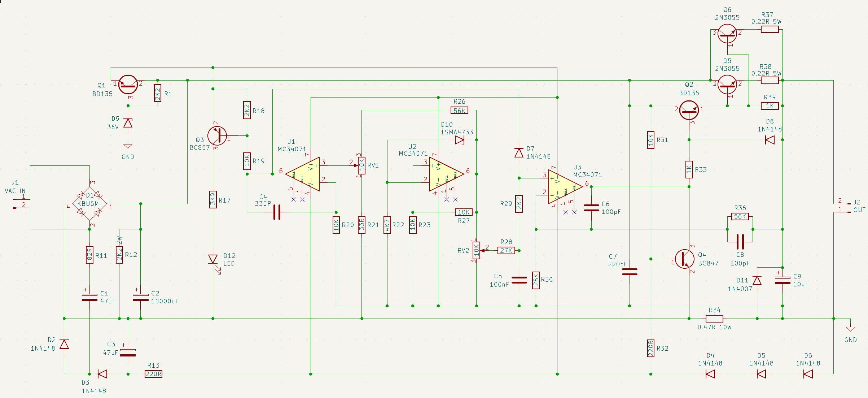Click the D2 1N4148 diode symbol
The width and height of the screenshot is (868, 398).
pyautogui.click(x=64, y=344)
